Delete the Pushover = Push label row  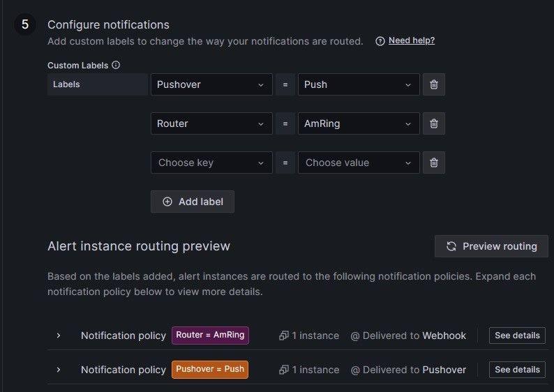[x=433, y=84]
